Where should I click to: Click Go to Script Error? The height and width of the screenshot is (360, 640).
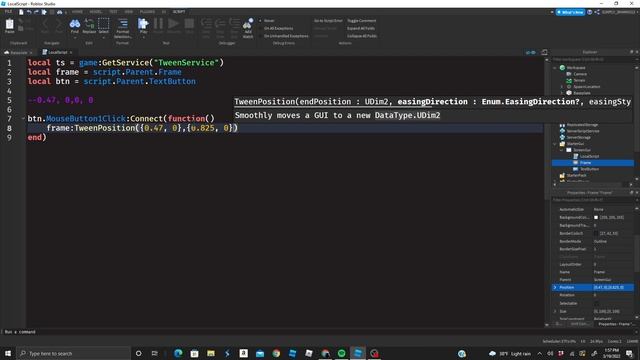(328, 20)
